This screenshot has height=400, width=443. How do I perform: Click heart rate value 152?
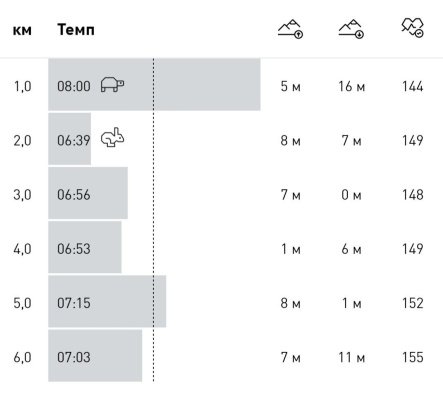pyautogui.click(x=413, y=303)
